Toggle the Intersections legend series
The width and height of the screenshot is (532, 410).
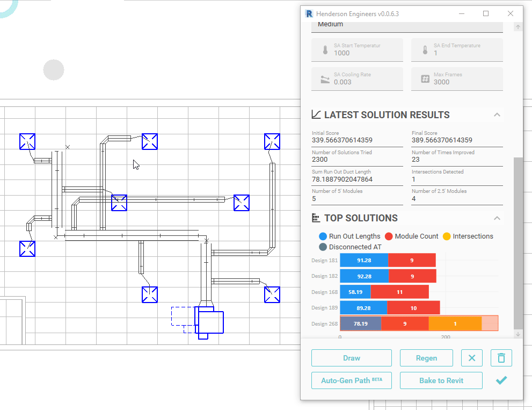coord(468,236)
